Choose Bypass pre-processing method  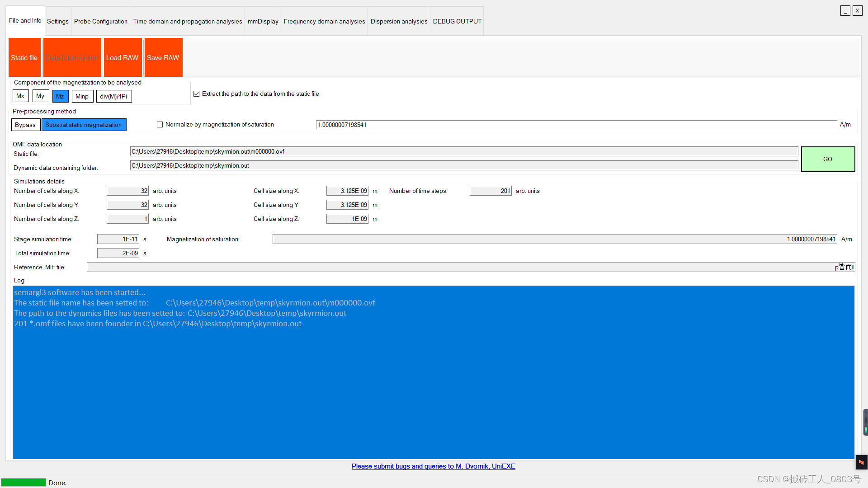(25, 125)
